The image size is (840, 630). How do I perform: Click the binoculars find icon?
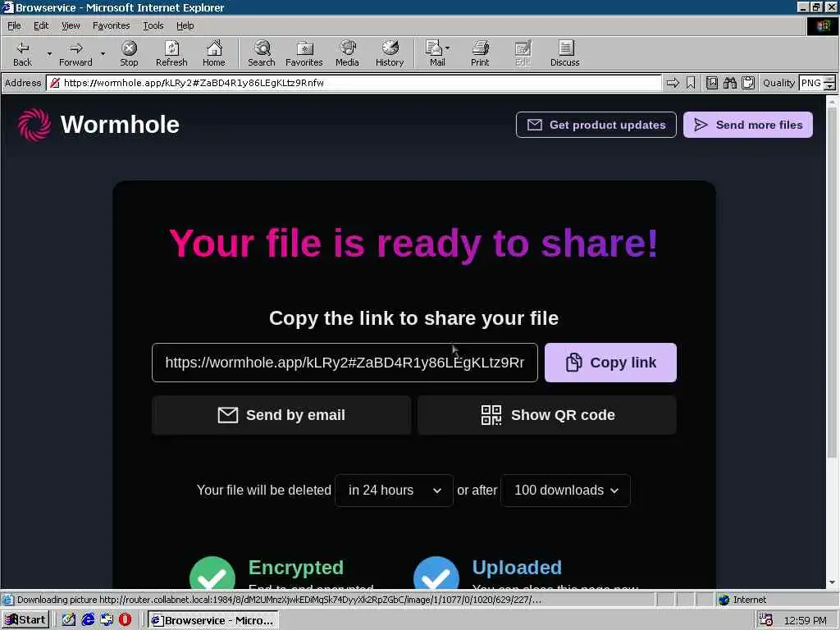pyautogui.click(x=729, y=83)
